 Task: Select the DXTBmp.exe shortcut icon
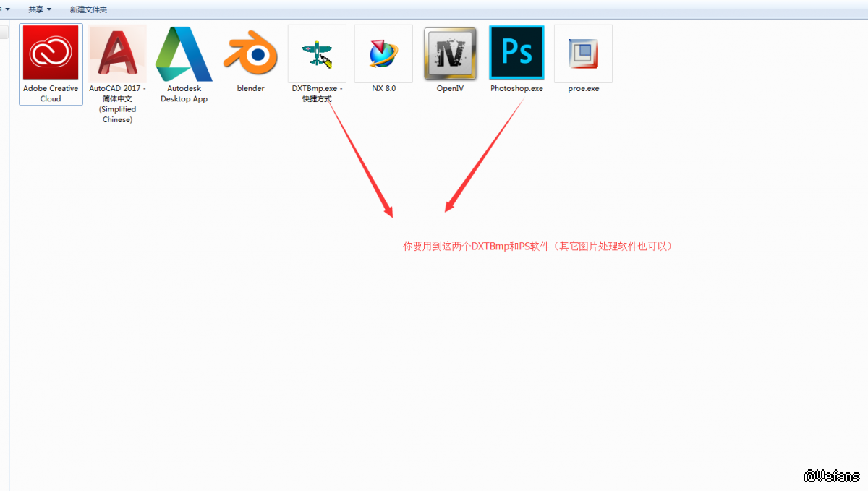(317, 54)
